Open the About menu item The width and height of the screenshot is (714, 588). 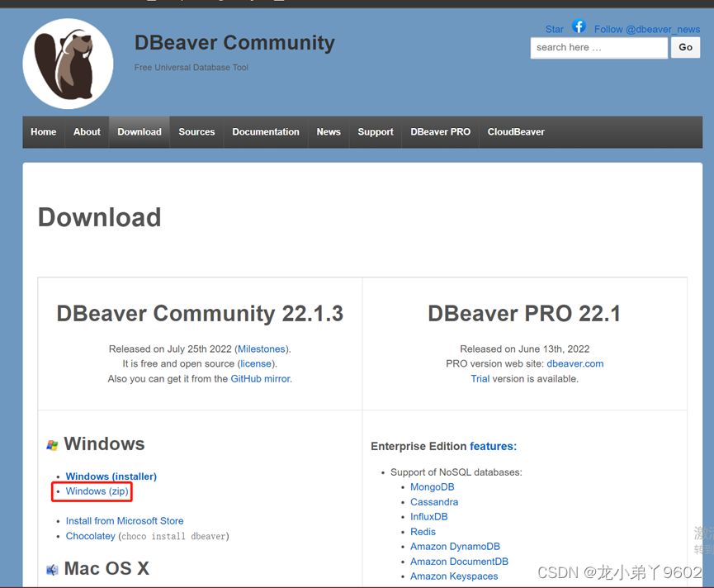point(87,132)
